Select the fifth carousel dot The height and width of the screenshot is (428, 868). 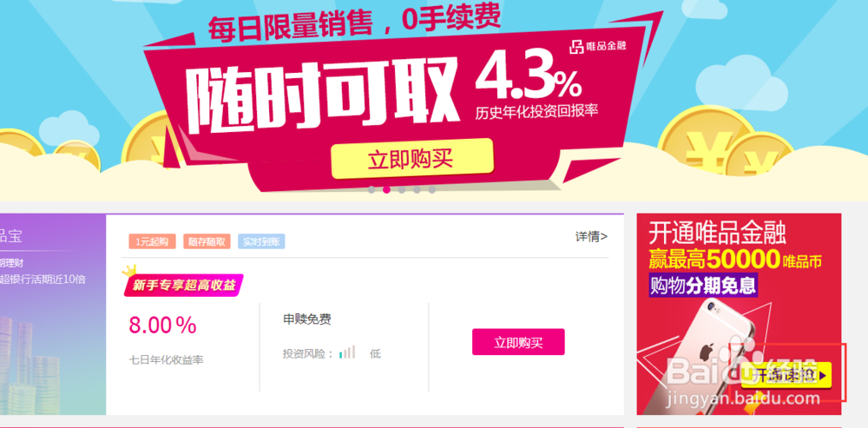coord(431,189)
